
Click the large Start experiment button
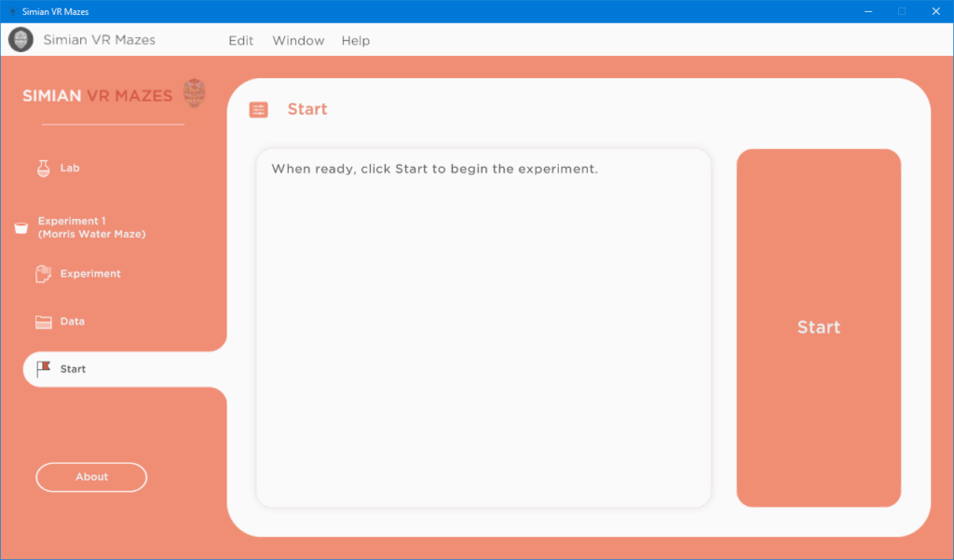[818, 327]
